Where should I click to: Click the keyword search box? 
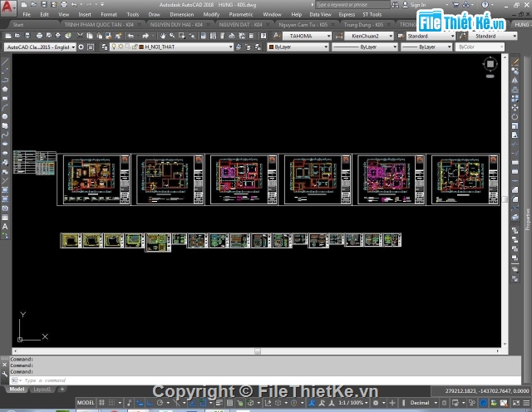[x=352, y=5]
